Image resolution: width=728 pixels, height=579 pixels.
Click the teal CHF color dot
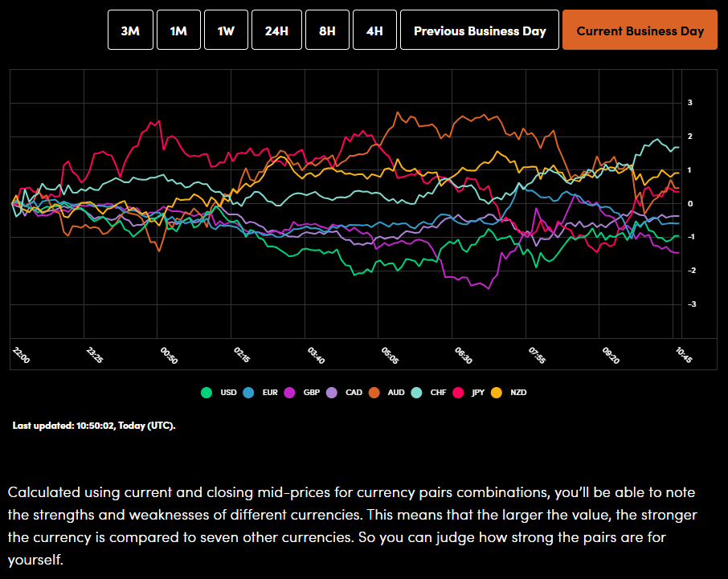(416, 393)
